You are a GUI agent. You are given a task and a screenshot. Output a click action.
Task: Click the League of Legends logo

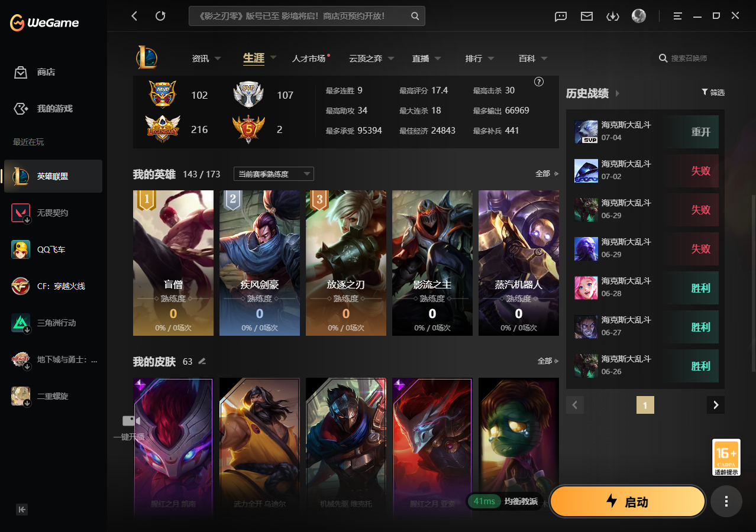click(146, 57)
